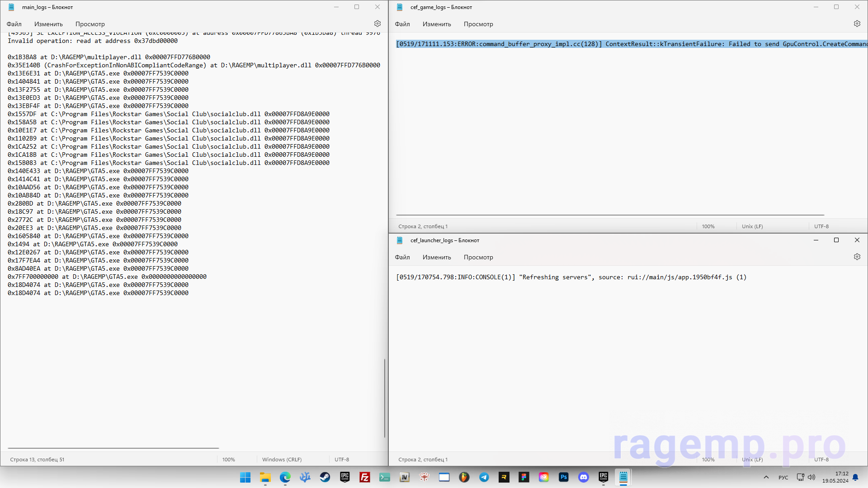This screenshot has height=488, width=868.
Task: Minimize the cef_launcher_logs Notepad window
Action: 816,240
